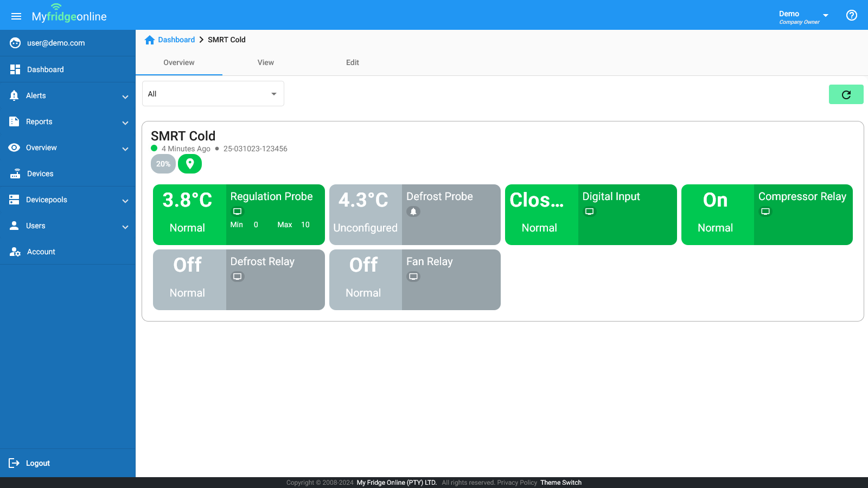This screenshot has height=488, width=868.
Task: Click the Users person icon in sidebar
Action: tap(14, 226)
